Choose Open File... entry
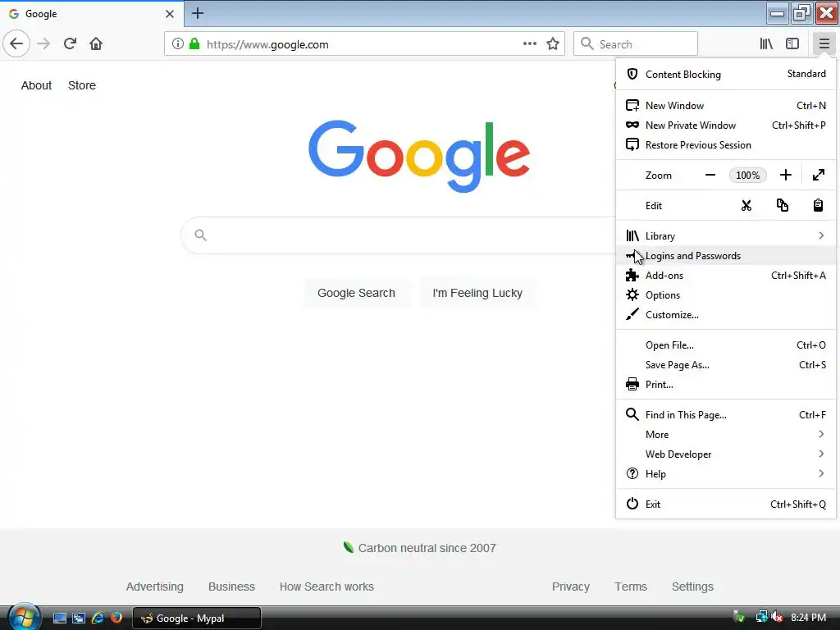Image resolution: width=840 pixels, height=630 pixels. [726, 345]
